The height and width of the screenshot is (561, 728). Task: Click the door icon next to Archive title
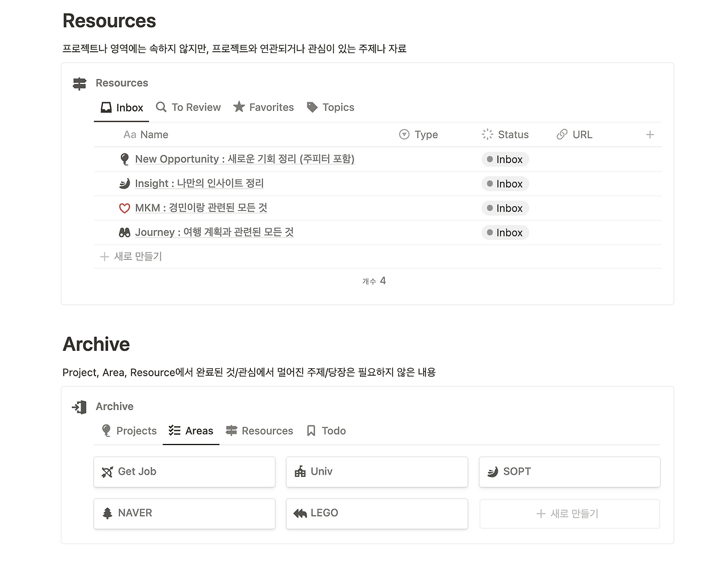[x=78, y=406]
